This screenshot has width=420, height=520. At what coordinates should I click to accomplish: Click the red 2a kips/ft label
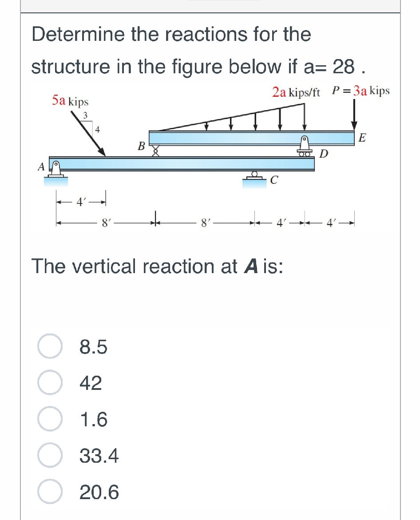pyautogui.click(x=293, y=91)
